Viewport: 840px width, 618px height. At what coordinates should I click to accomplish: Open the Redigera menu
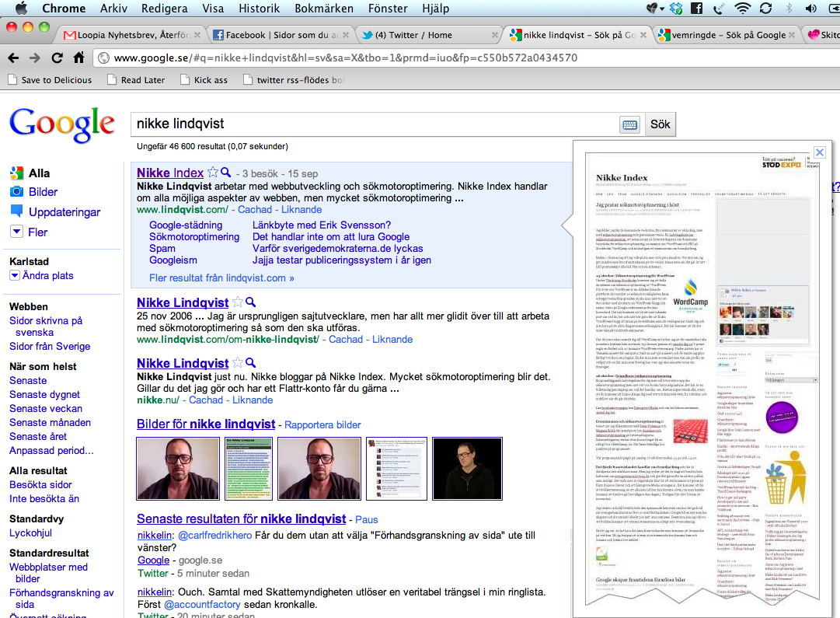pos(165,8)
